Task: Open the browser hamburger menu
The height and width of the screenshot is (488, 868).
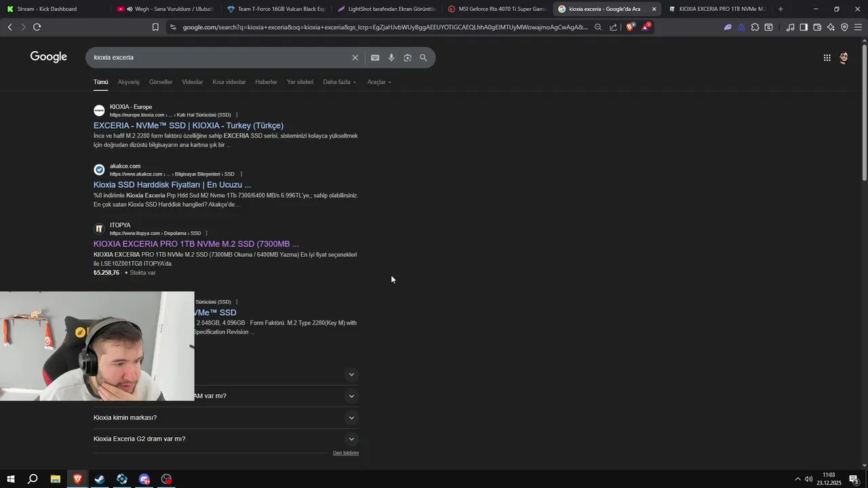Action: pyautogui.click(x=858, y=27)
